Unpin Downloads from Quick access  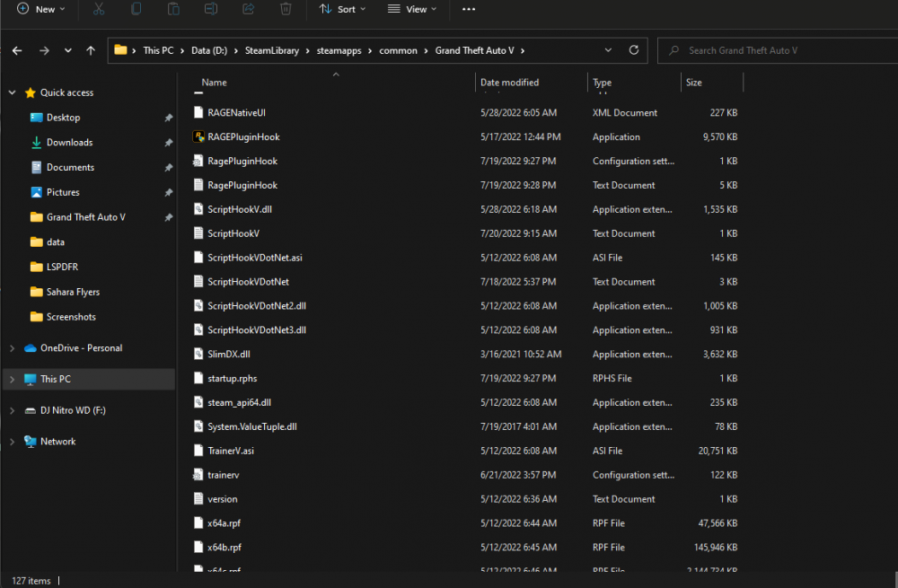pos(168,142)
